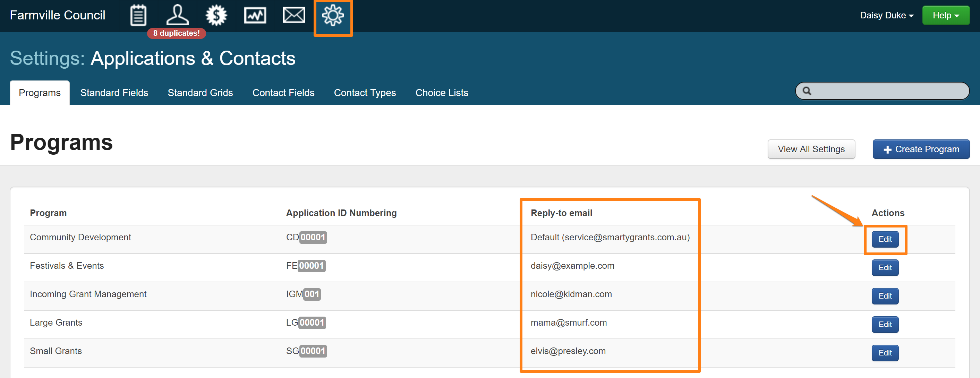The image size is (980, 378).
Task: Click the search magnifier icon
Action: [807, 91]
